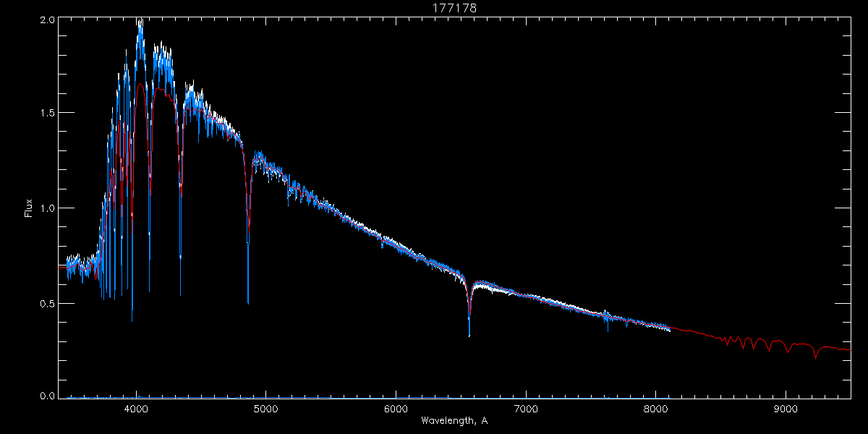868x434 pixels.
Task: Click the 1.0 flux tick label
Action: click(47, 208)
